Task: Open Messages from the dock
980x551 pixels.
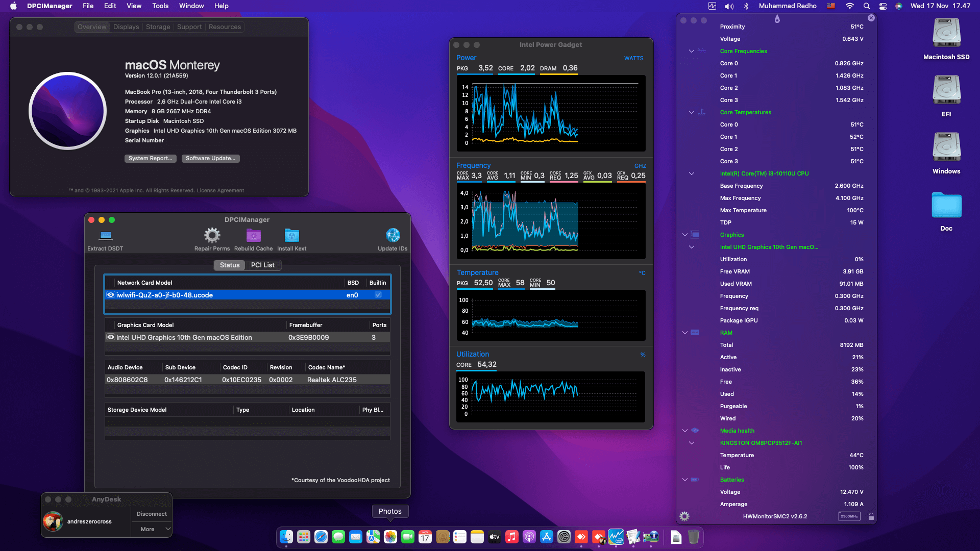Action: click(x=338, y=537)
